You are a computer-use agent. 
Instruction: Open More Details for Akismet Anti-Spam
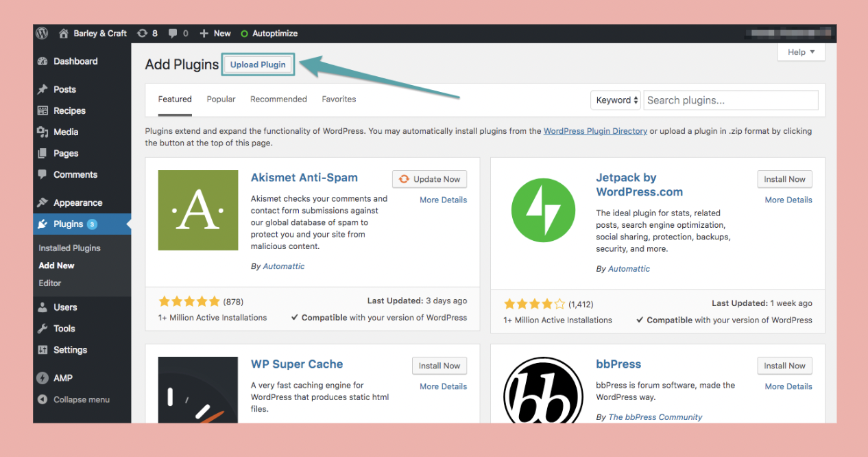444,200
